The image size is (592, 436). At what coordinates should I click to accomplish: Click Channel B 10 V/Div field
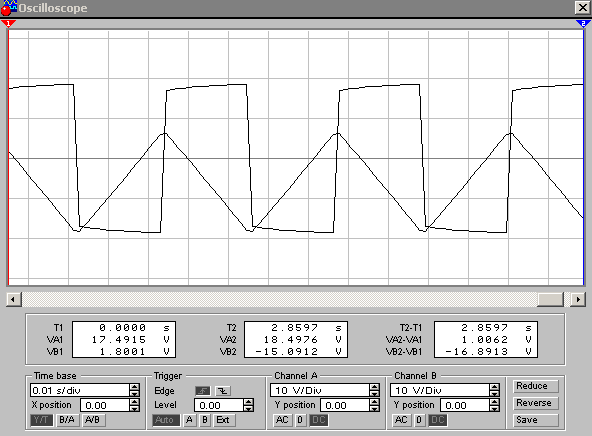click(440, 390)
